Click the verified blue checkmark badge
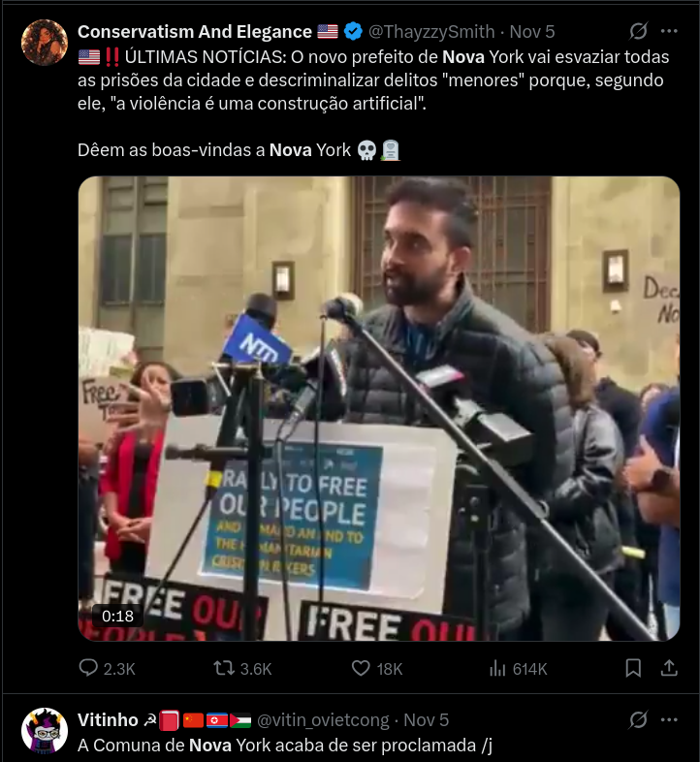700x762 pixels. (x=353, y=32)
